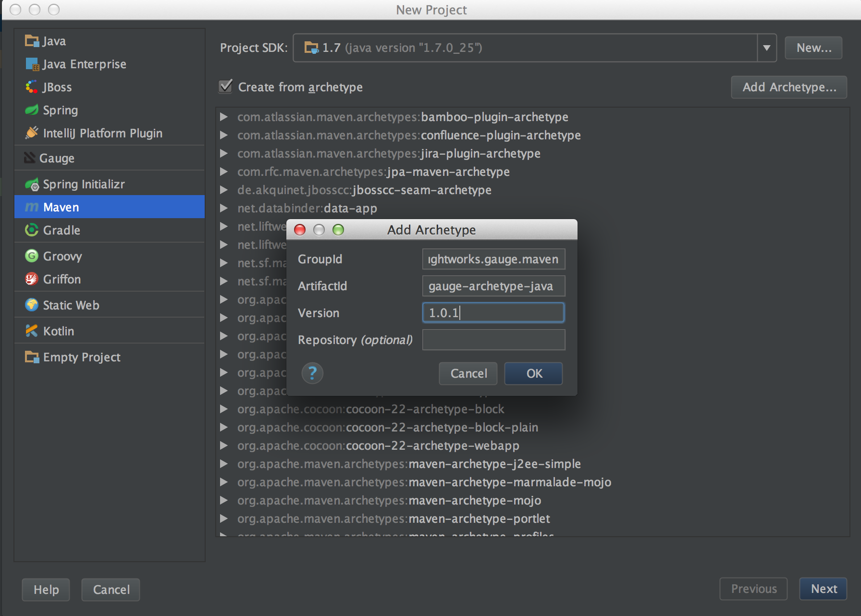Viewport: 861px width, 616px height.
Task: Expand the jbosscc-seam-archetype entry
Action: tap(223, 190)
